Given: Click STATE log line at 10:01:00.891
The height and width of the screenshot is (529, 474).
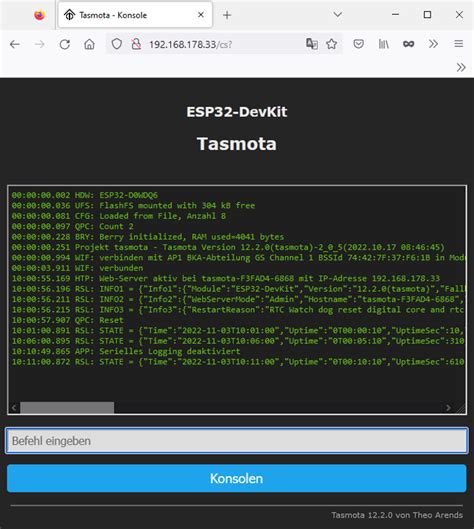Looking at the screenshot, I should coord(239,331).
